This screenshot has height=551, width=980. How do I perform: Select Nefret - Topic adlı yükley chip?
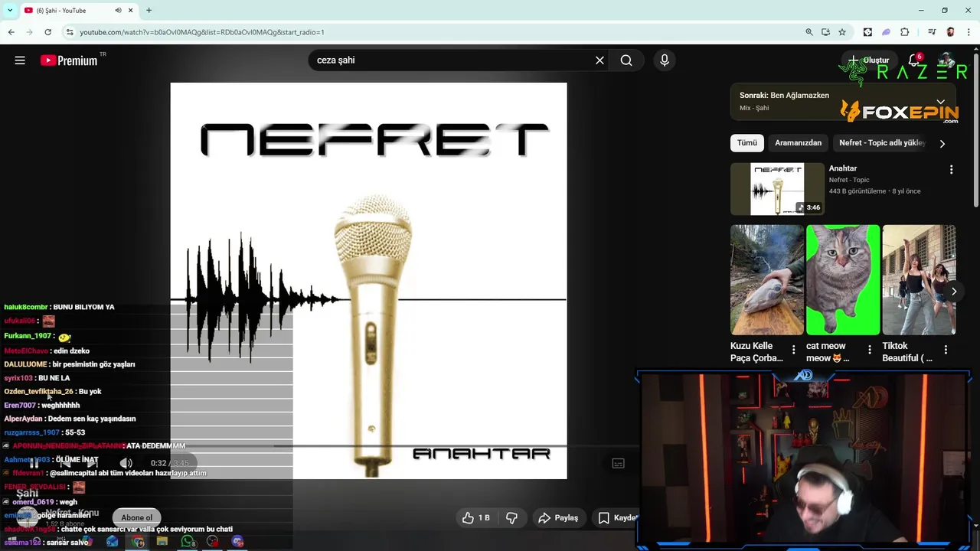[882, 143]
